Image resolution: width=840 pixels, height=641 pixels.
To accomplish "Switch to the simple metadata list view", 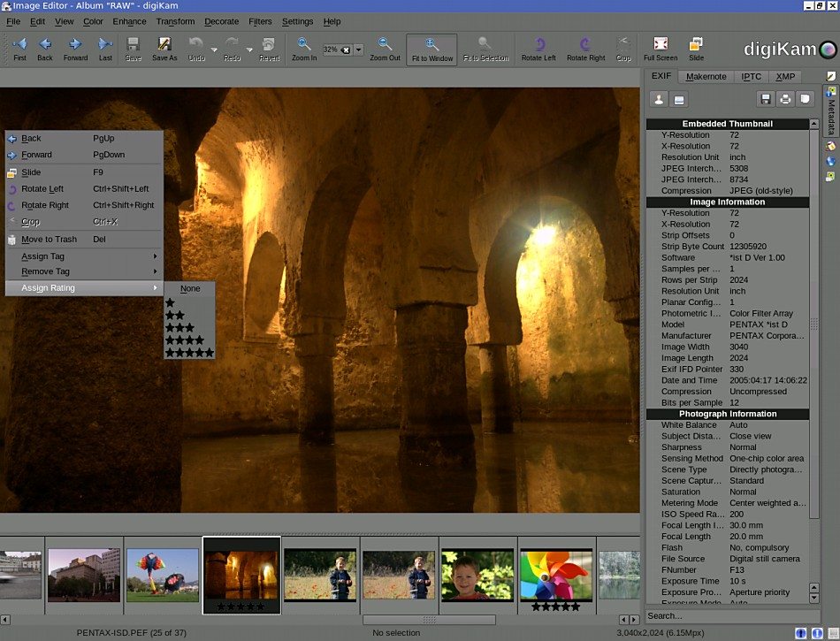I will pyautogui.click(x=660, y=99).
